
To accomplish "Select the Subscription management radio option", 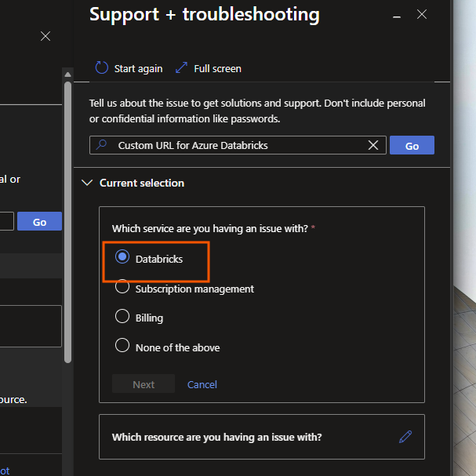I will coord(122,286).
